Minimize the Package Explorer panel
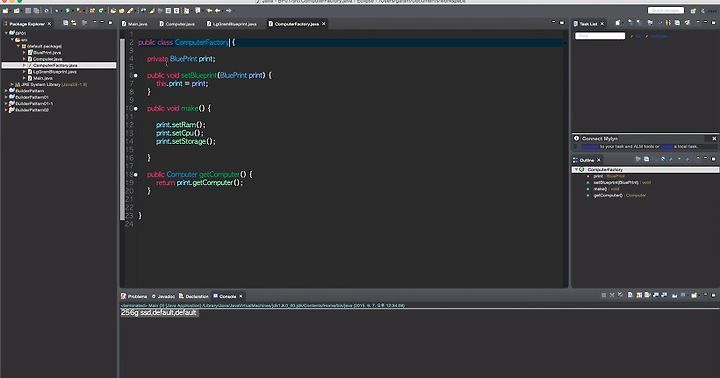Screen dimensions: 720x378 point(102,23)
